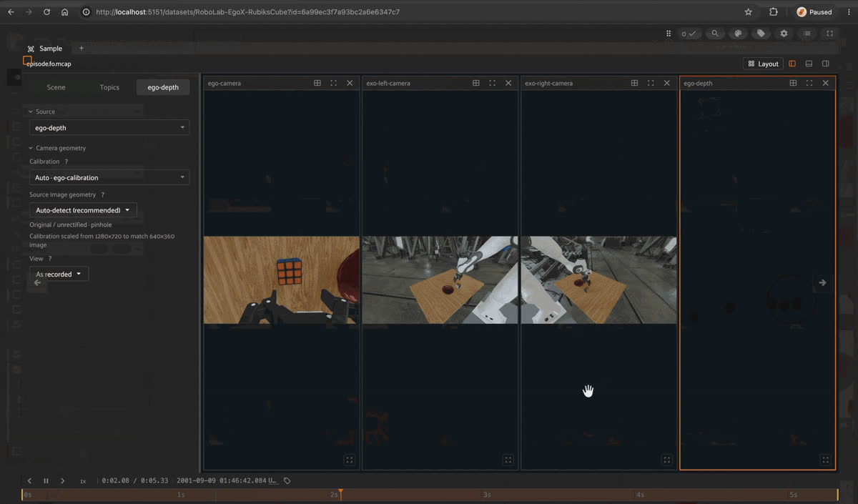Click the expand icon at the bottom of ego-depth panel
The height and width of the screenshot is (504, 858).
click(825, 460)
